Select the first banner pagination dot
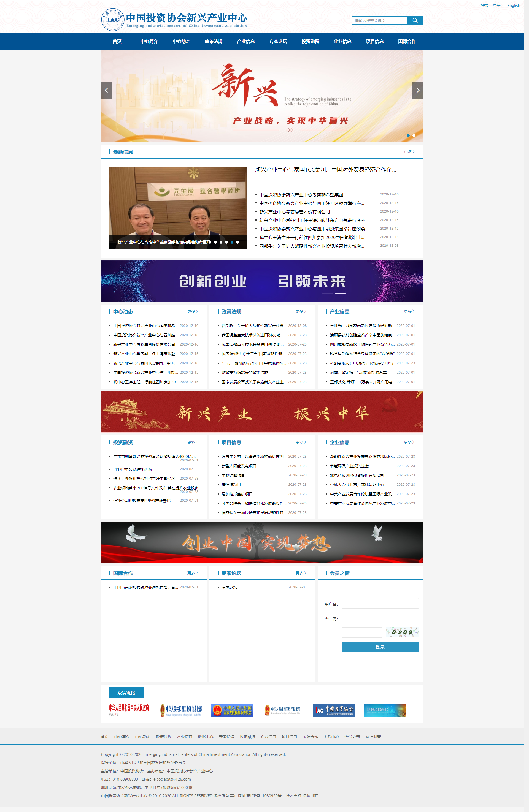Image resolution: width=529 pixels, height=812 pixels. [x=408, y=135]
